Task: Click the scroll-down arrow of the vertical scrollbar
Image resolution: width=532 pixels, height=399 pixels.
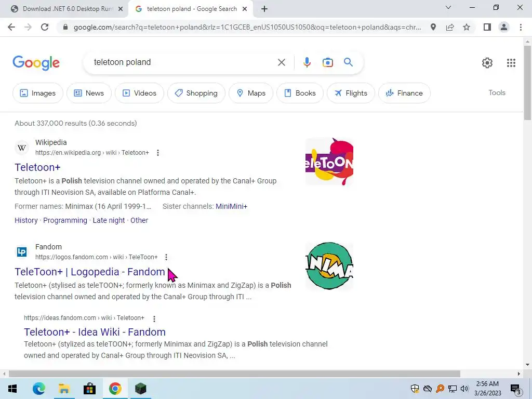Action: (527, 365)
